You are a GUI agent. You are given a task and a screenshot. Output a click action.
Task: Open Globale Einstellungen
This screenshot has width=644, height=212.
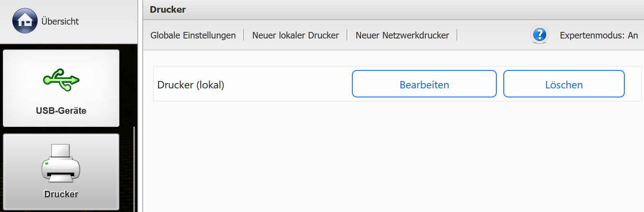[x=193, y=35]
